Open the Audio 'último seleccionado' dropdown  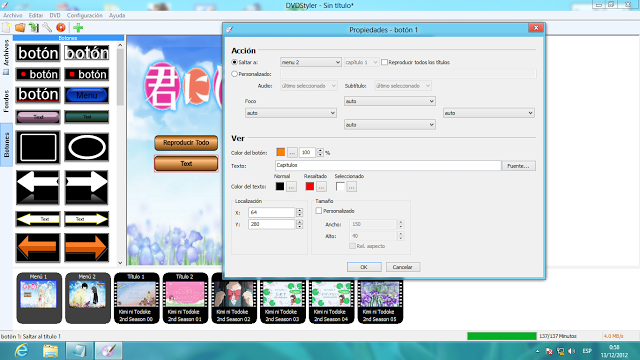309,86
